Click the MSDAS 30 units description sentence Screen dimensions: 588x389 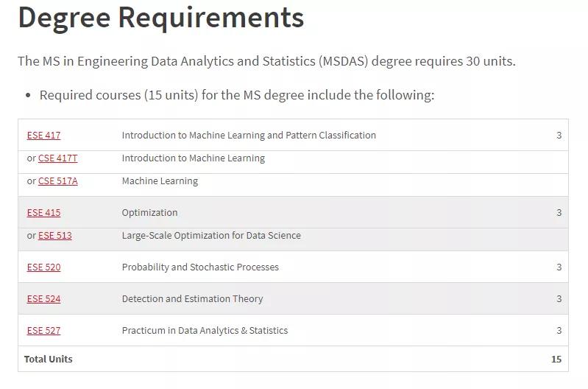[x=266, y=61]
